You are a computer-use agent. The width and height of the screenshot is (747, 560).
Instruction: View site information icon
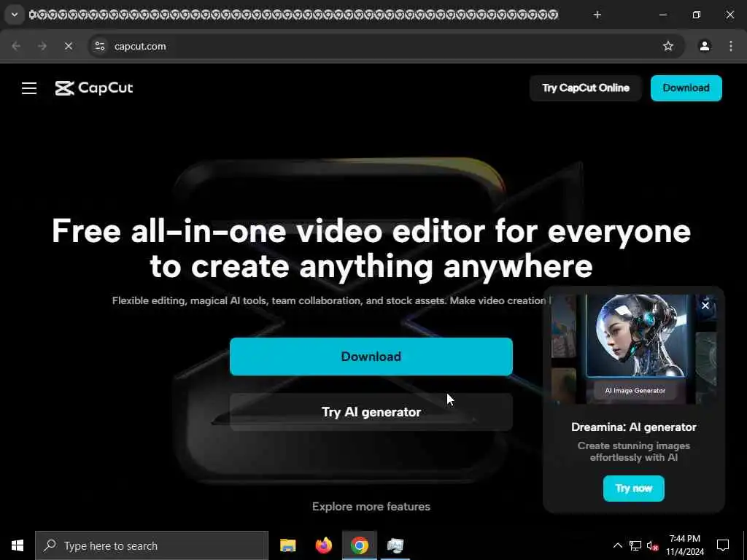tap(99, 46)
